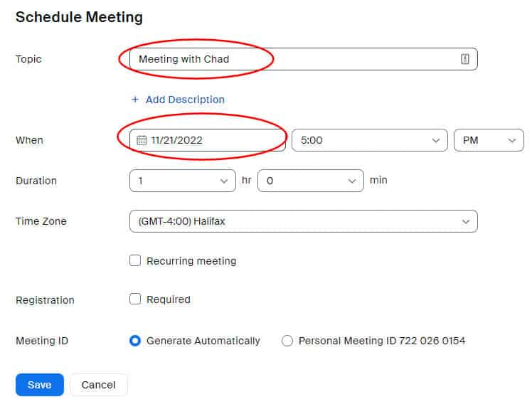Image resolution: width=532 pixels, height=404 pixels.
Task: Click the plus icon beside Add Description
Action: [x=135, y=100]
